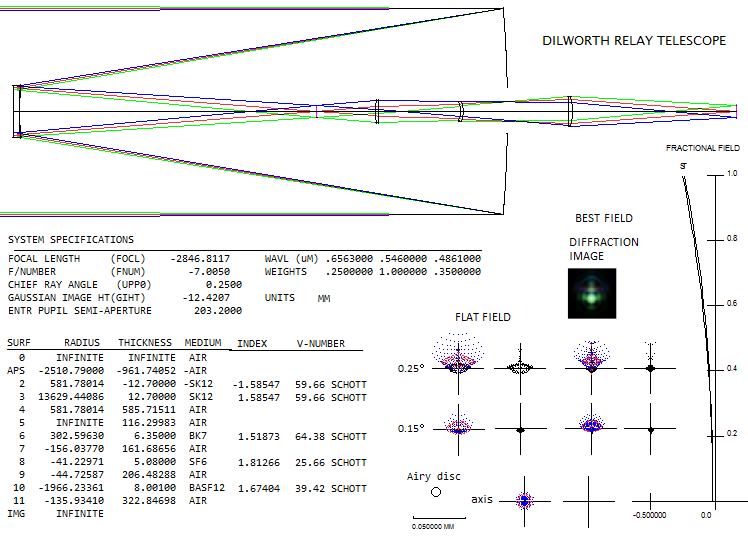The width and height of the screenshot is (748, 540).
Task: Click the INDEX column header
Action: [252, 343]
